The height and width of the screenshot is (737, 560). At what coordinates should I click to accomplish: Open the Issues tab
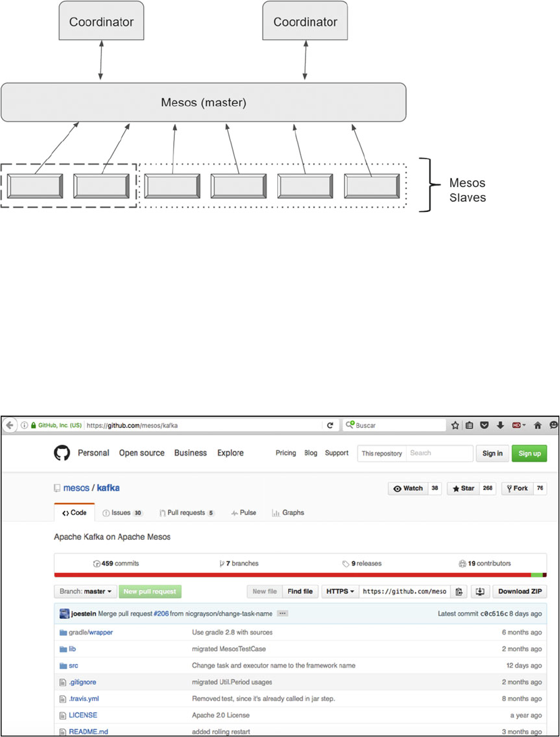[x=122, y=513]
